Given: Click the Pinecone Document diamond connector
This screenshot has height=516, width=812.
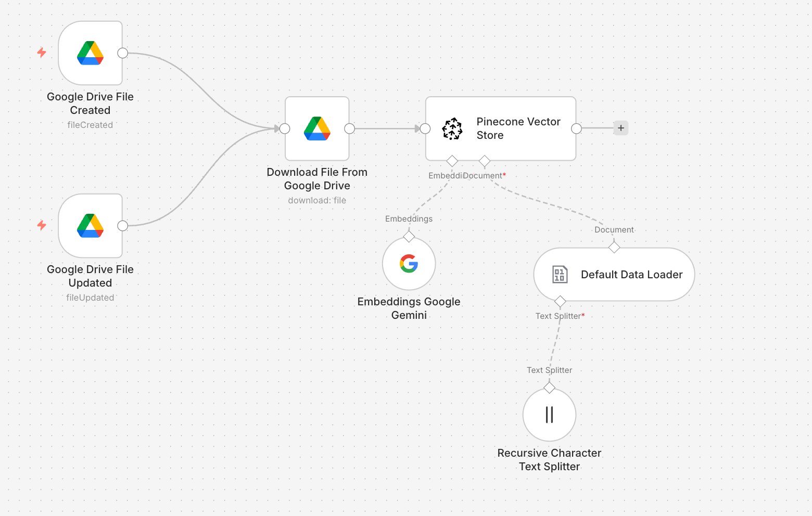Looking at the screenshot, I should click(x=485, y=161).
